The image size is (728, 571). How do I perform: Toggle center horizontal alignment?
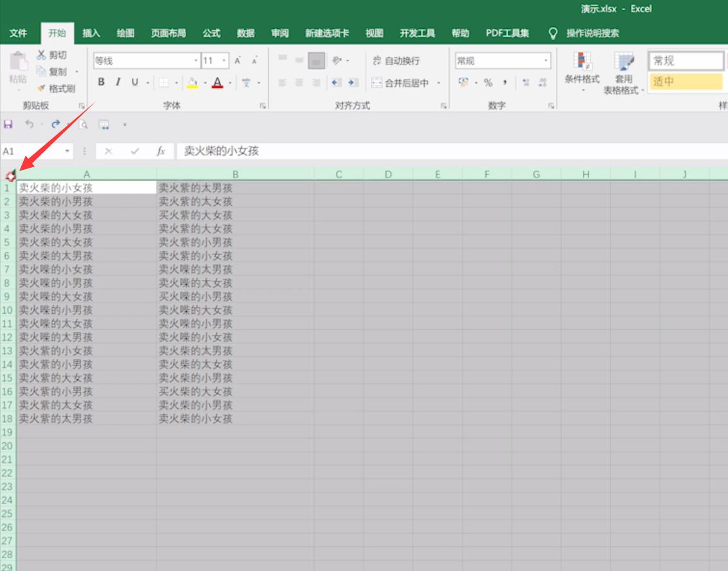(299, 83)
